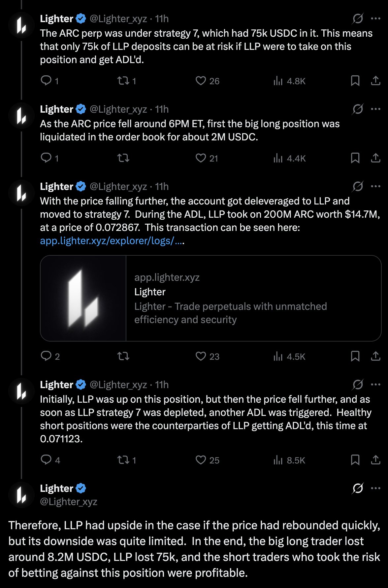This screenshot has width=388, height=588.
Task: Open the @Lighter_xyz handle in the last tweet
Action: [69, 502]
